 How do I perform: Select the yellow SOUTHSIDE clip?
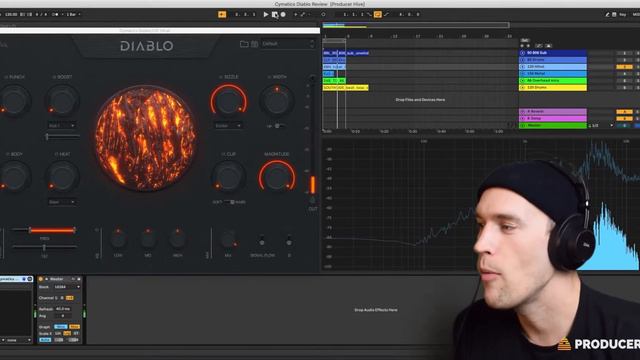(x=346, y=87)
